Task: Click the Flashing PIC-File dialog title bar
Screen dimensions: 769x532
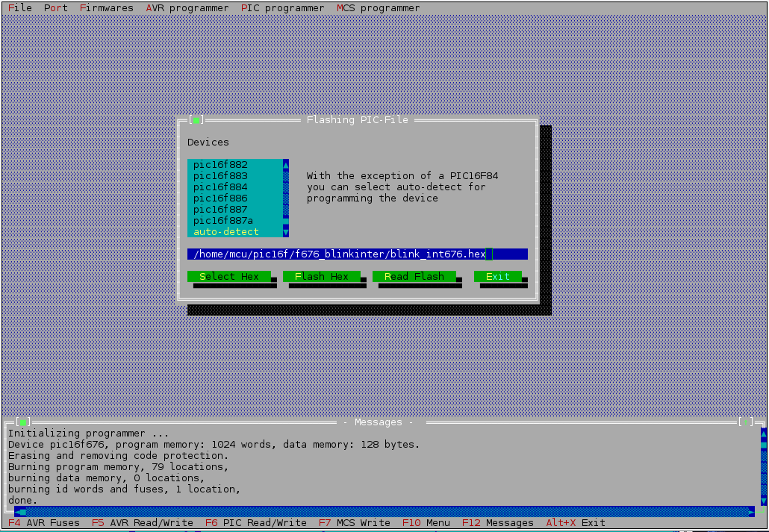Action: click(x=358, y=119)
